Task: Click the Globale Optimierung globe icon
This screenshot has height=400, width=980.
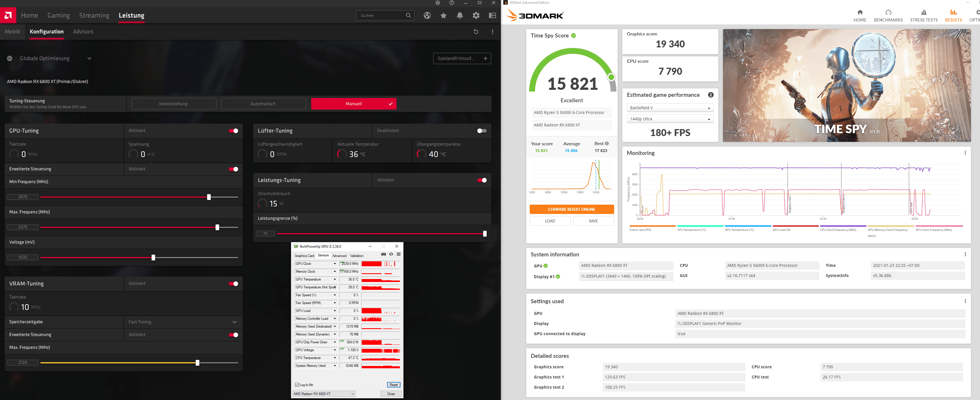Action: [x=10, y=58]
